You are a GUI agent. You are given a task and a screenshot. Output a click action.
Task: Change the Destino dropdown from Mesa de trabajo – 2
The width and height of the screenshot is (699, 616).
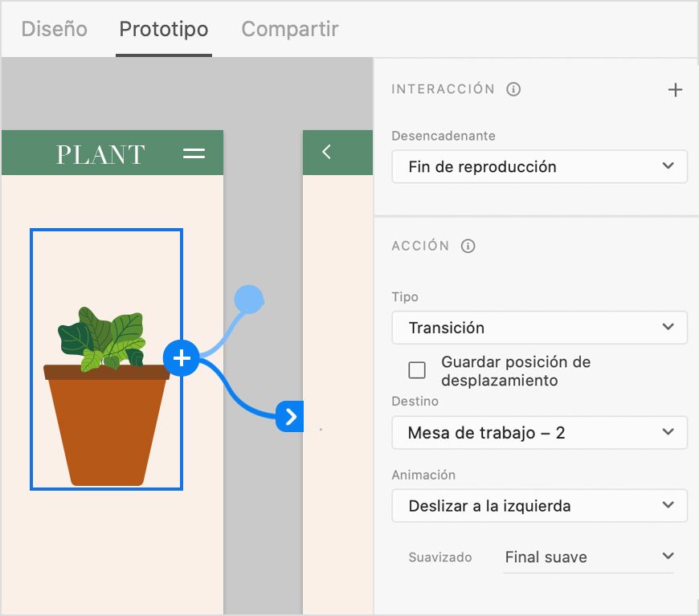click(539, 432)
